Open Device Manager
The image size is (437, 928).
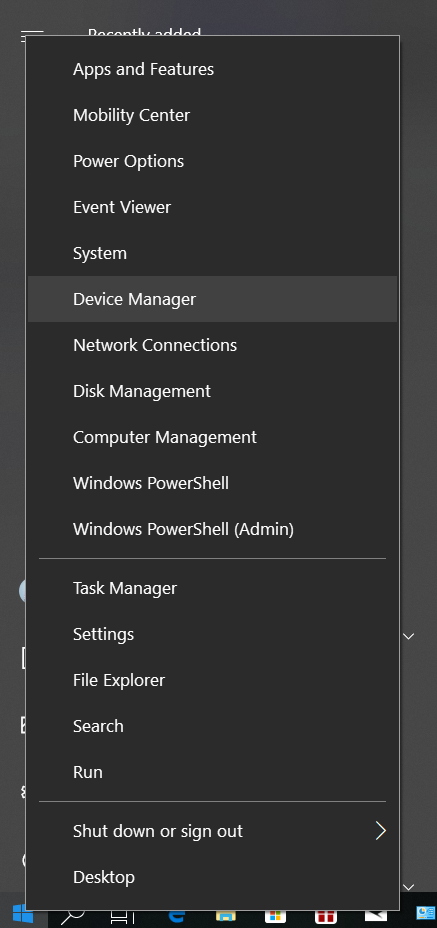[x=212, y=299]
